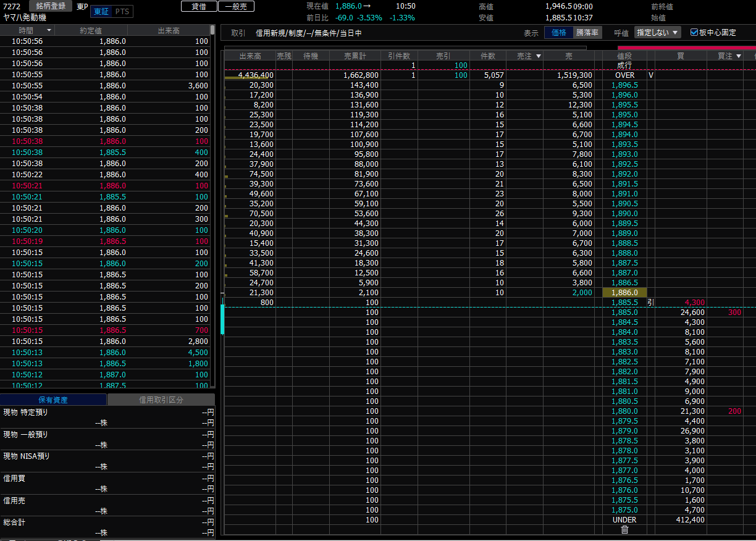The image size is (756, 541).
Task: Click the UNDER price row
Action: (x=624, y=520)
